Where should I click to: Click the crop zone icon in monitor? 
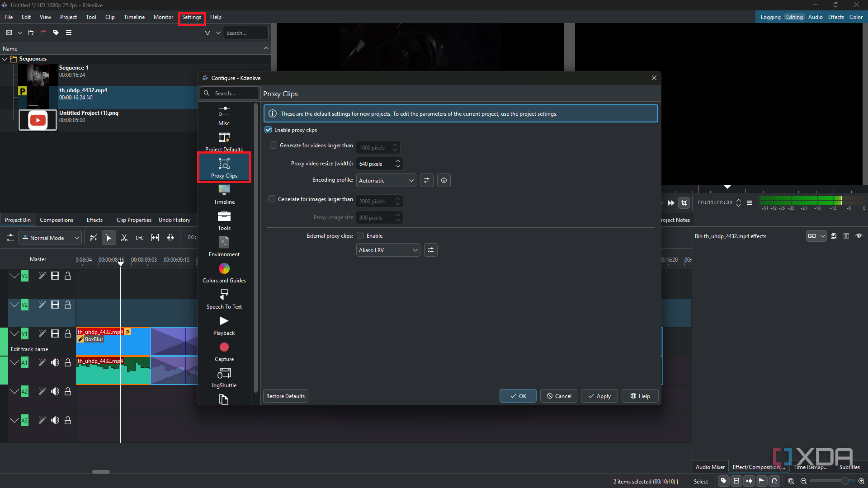click(684, 203)
